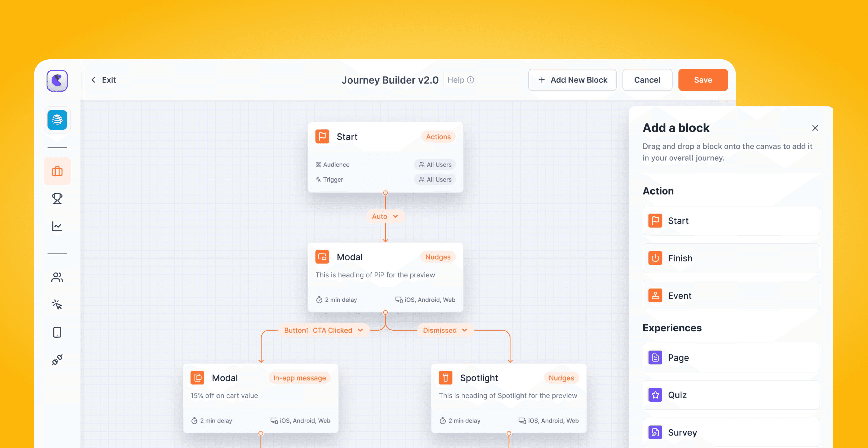Click the orange Save button
Image resolution: width=868 pixels, height=448 pixels.
(703, 80)
